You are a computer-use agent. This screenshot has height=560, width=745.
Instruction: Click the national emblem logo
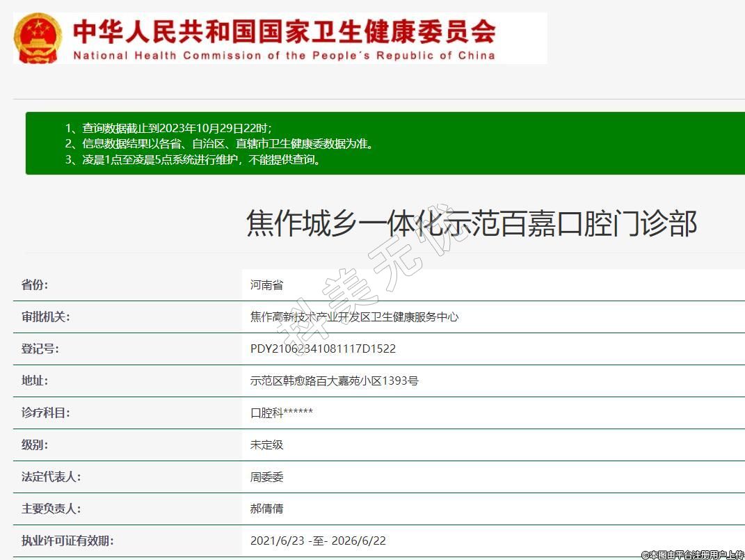pyautogui.click(x=38, y=38)
